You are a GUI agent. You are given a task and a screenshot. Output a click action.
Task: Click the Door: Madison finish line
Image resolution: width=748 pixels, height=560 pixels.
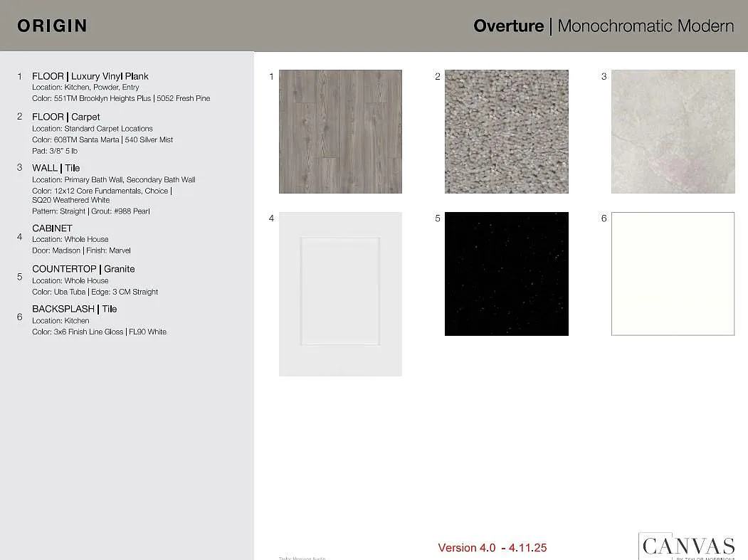(x=81, y=250)
